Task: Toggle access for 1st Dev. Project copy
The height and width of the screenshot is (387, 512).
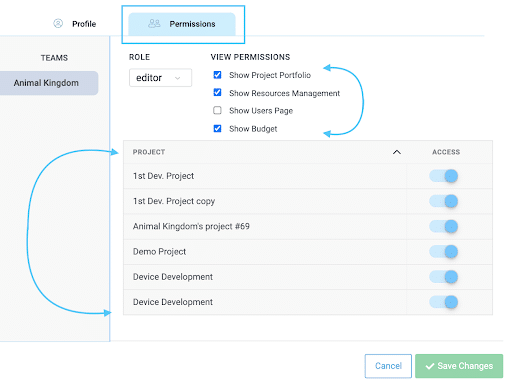Action: coord(444,201)
